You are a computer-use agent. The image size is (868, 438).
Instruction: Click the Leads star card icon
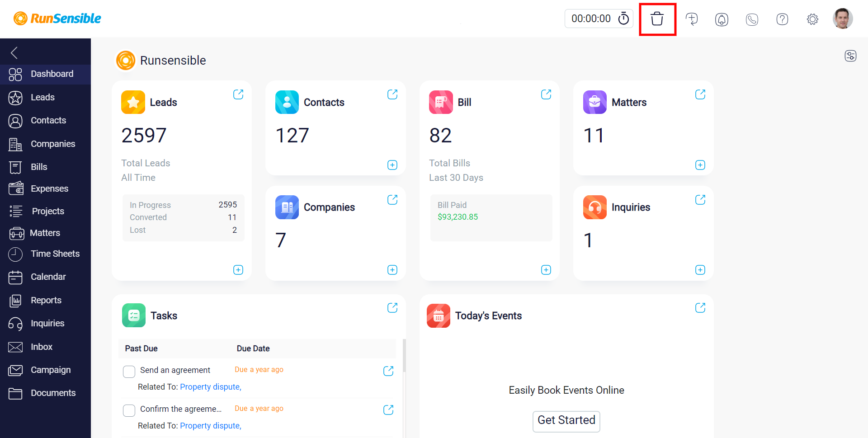pos(133,102)
